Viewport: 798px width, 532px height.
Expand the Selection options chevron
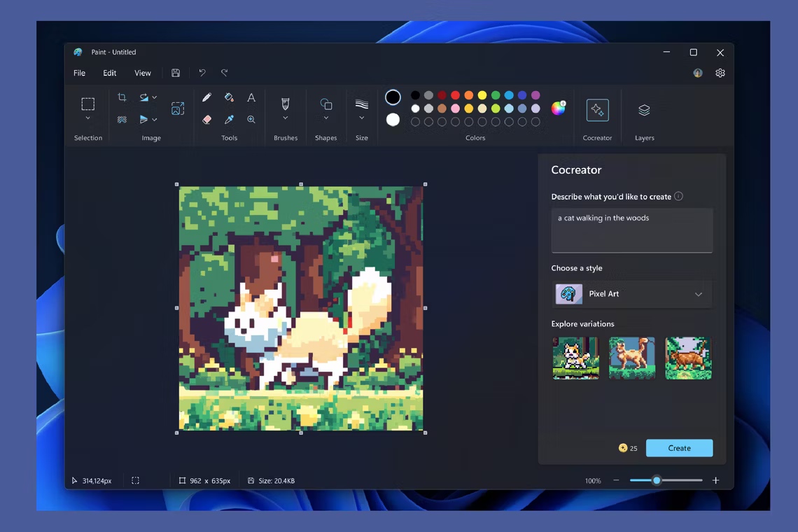(x=88, y=118)
